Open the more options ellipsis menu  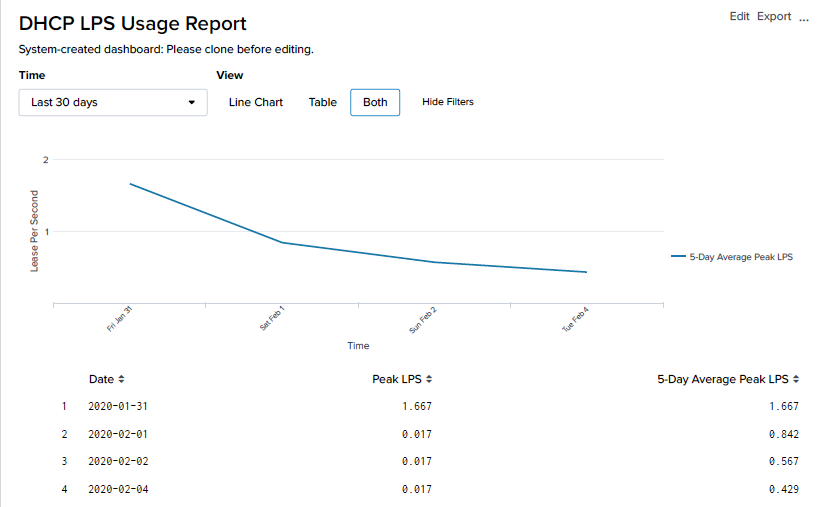[x=803, y=18]
